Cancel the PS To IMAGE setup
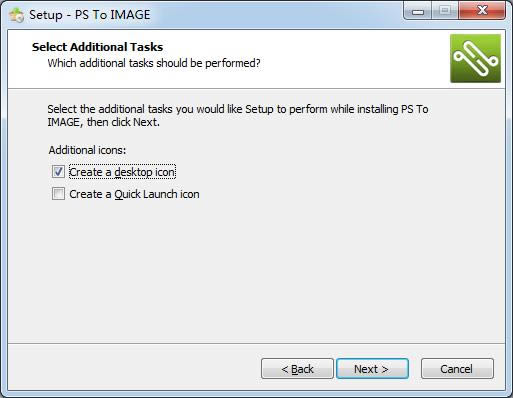The image size is (513, 398). point(457,369)
